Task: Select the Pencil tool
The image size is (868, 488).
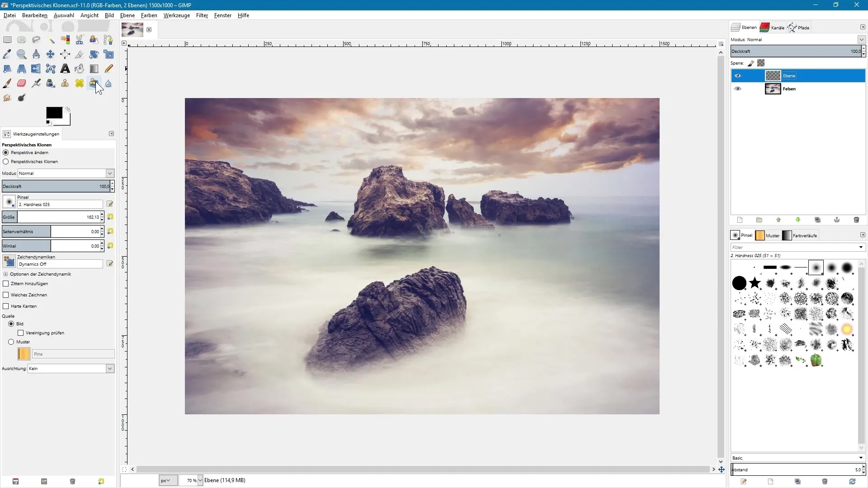Action: click(108, 69)
